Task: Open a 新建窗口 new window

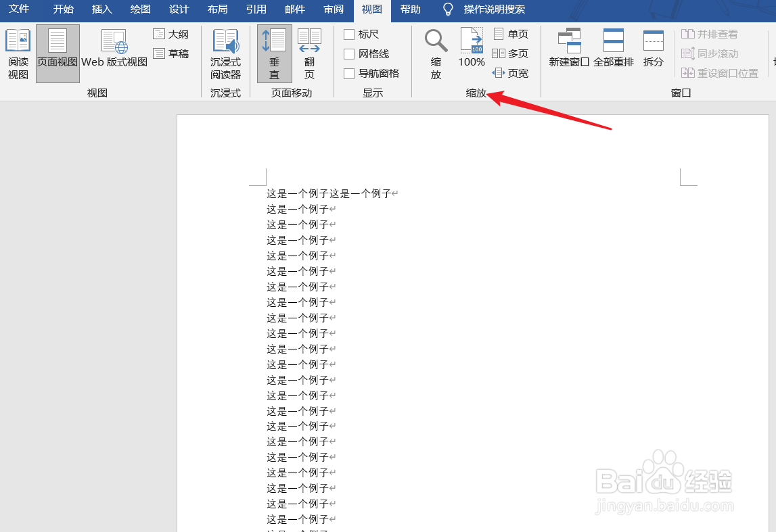Action: [569, 48]
